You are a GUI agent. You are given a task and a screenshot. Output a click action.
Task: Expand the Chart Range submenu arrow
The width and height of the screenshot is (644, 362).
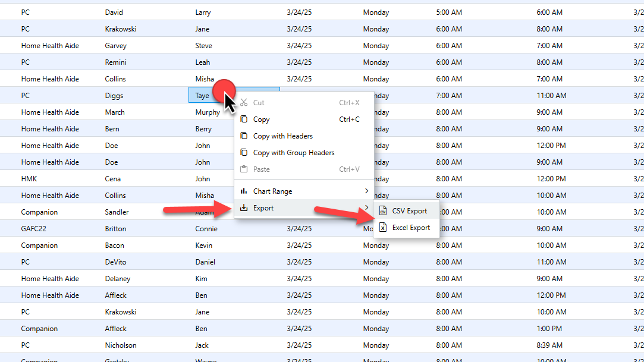tap(366, 191)
